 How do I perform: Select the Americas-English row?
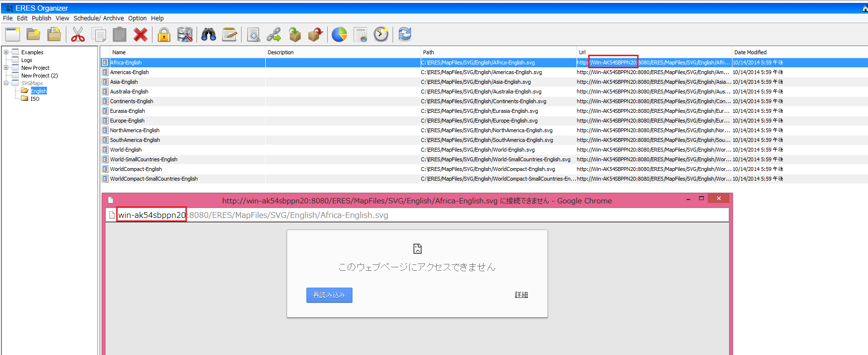pos(484,72)
